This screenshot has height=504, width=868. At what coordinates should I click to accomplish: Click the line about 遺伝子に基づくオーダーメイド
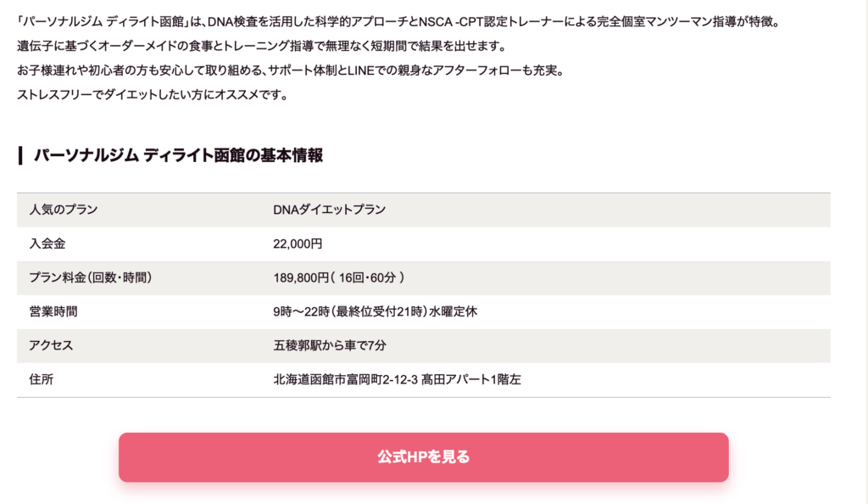262,46
